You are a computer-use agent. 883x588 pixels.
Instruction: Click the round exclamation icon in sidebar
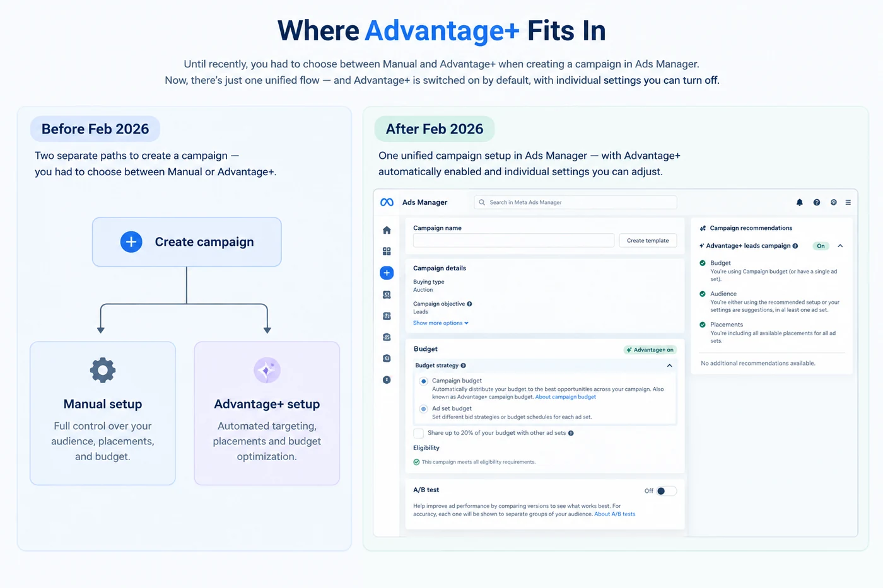(387, 380)
